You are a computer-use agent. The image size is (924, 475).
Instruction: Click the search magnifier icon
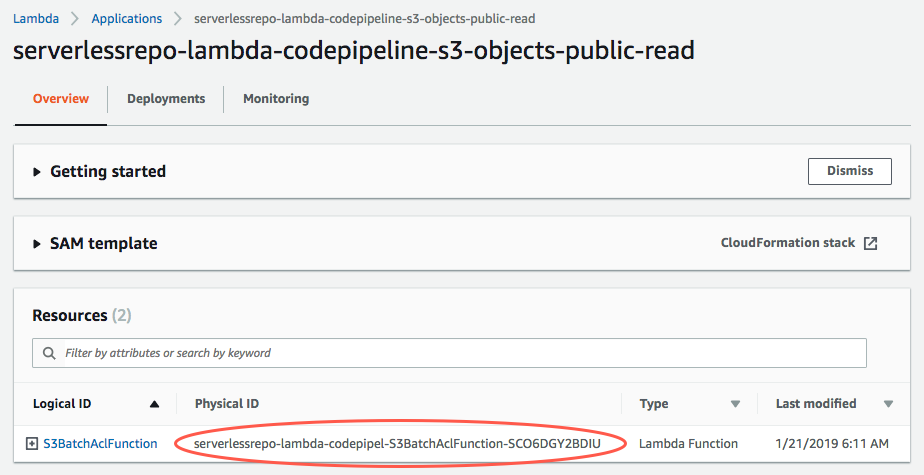[x=50, y=353]
